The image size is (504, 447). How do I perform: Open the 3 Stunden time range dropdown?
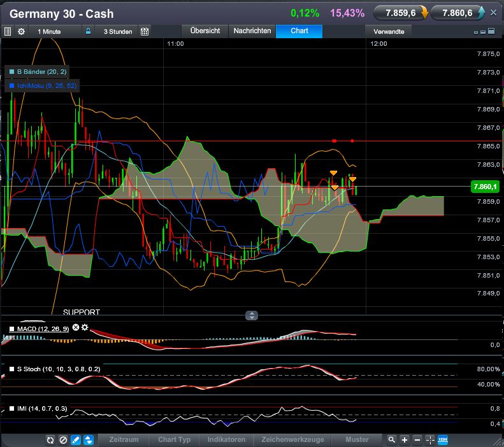(118, 31)
